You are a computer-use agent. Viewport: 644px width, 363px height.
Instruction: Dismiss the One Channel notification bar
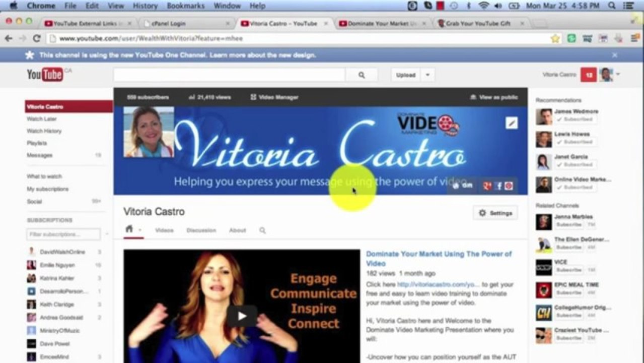coord(614,55)
